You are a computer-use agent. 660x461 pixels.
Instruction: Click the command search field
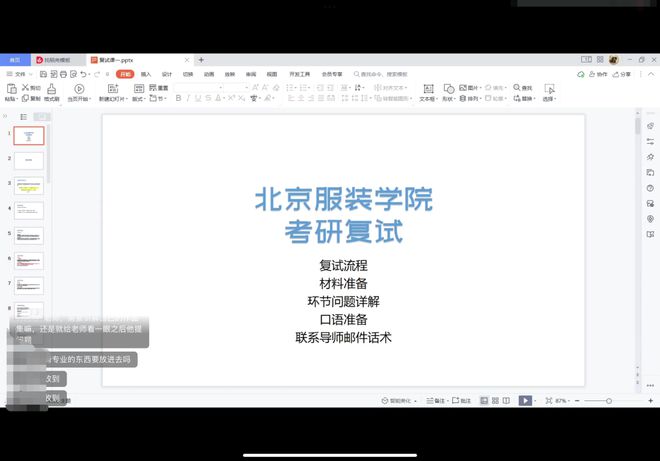pos(381,74)
